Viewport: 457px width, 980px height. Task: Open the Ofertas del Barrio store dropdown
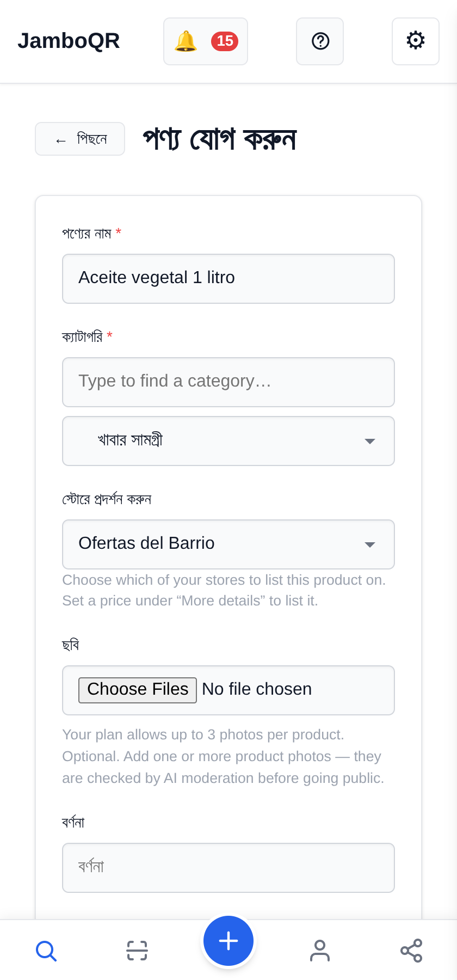(228, 544)
